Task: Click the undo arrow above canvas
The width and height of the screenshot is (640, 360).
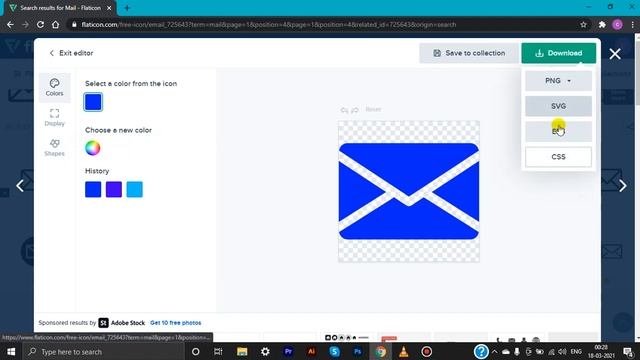Action: tap(344, 110)
